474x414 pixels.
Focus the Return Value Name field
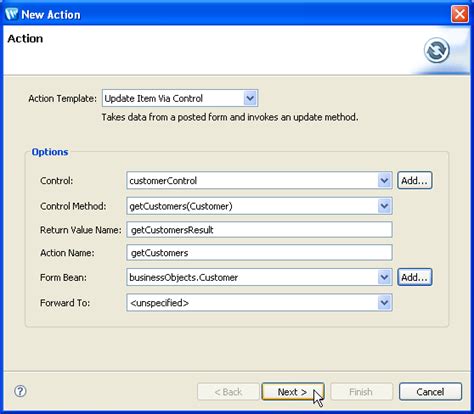click(x=259, y=230)
